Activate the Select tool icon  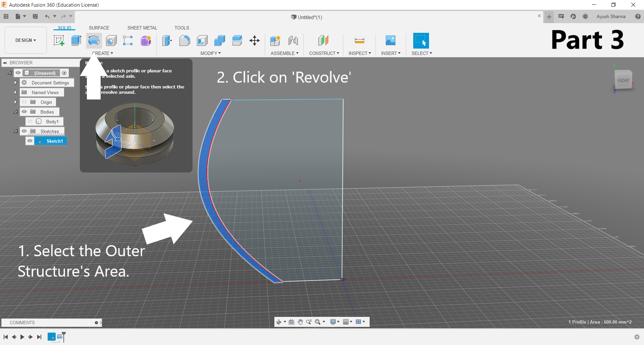(x=421, y=41)
